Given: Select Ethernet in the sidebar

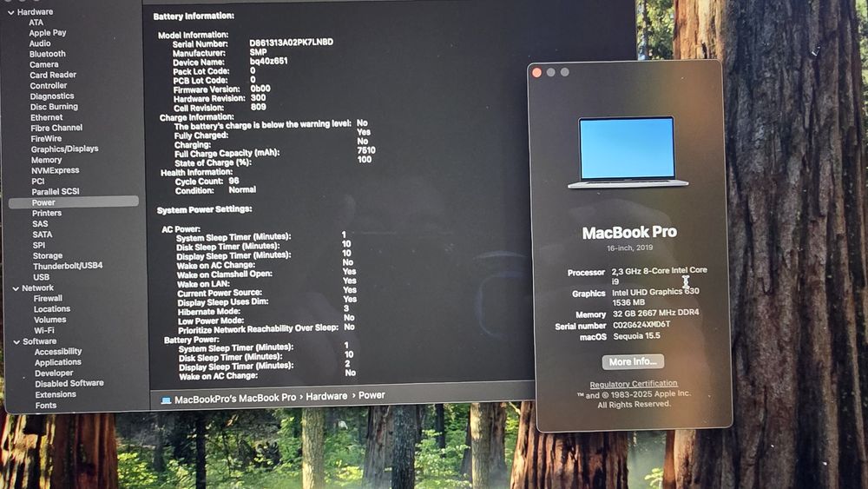Looking at the screenshot, I should (x=47, y=118).
